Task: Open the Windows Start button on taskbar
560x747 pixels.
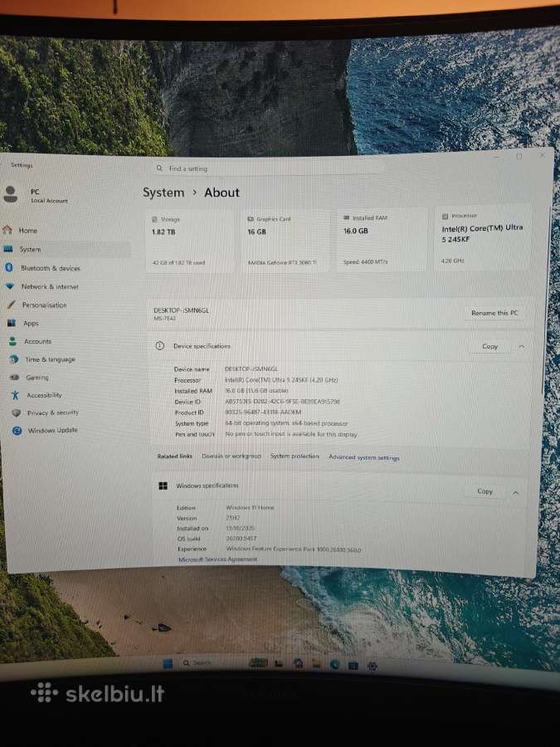Action: point(168,663)
